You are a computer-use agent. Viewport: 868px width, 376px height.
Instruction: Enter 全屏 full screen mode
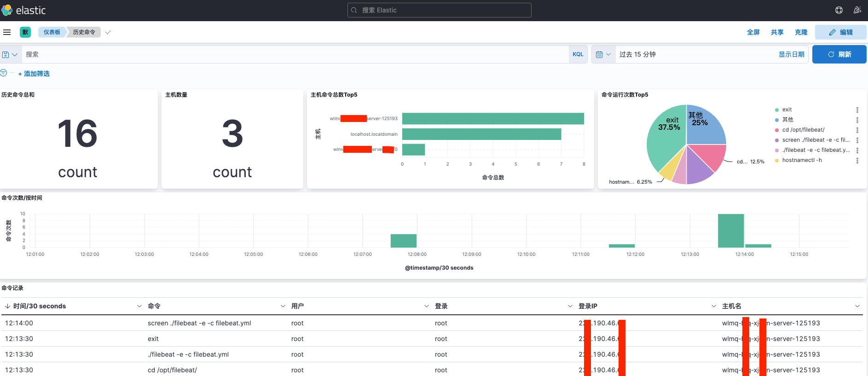[x=753, y=32]
